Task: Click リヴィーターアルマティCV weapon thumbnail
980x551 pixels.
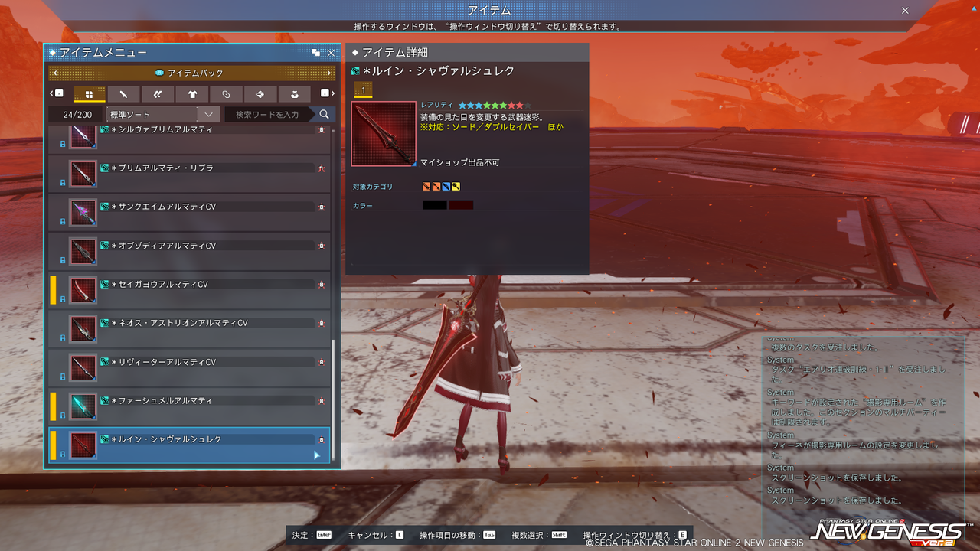Action: click(x=83, y=367)
